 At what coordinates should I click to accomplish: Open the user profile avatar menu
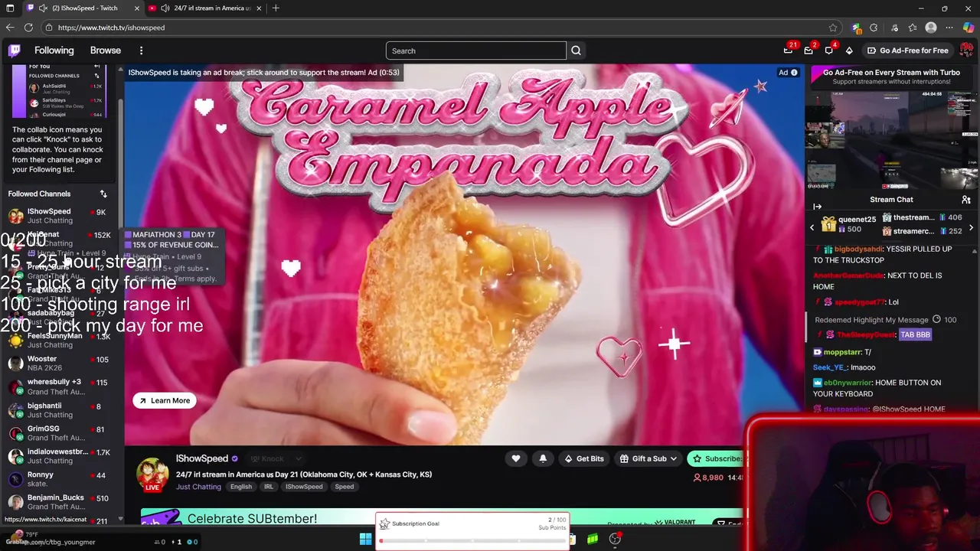click(x=966, y=51)
